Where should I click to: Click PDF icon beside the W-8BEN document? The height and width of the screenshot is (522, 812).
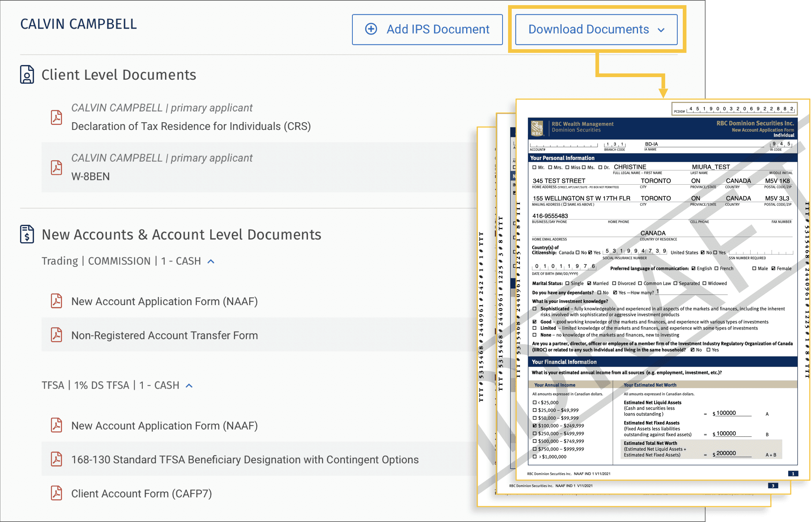click(56, 167)
